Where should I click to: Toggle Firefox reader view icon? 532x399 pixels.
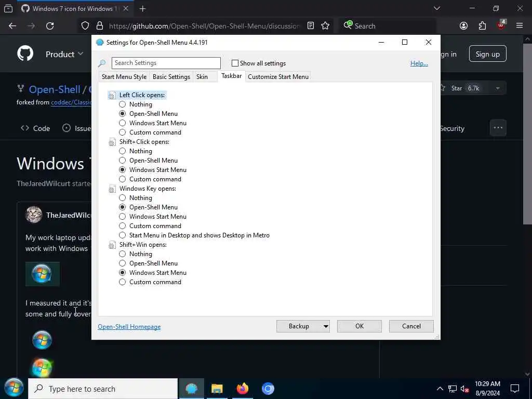pyautogui.click(x=311, y=26)
